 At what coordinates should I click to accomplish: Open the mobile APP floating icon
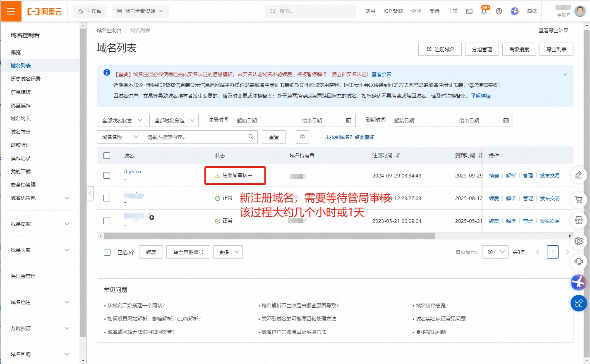tap(578, 220)
